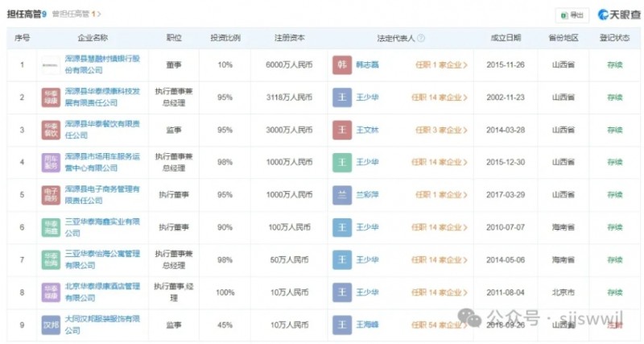Open company link 浑源县市场用车服务运营中心有限公司

[x=102, y=162]
